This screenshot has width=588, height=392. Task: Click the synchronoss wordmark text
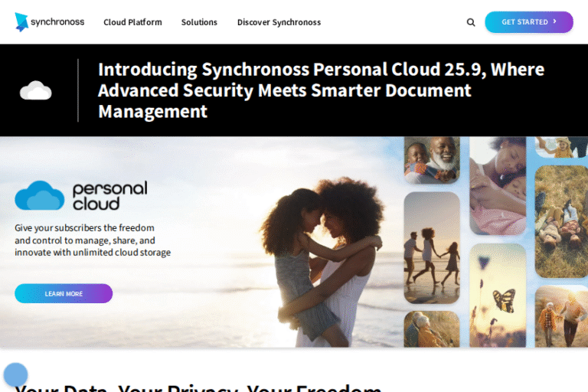coord(57,21)
